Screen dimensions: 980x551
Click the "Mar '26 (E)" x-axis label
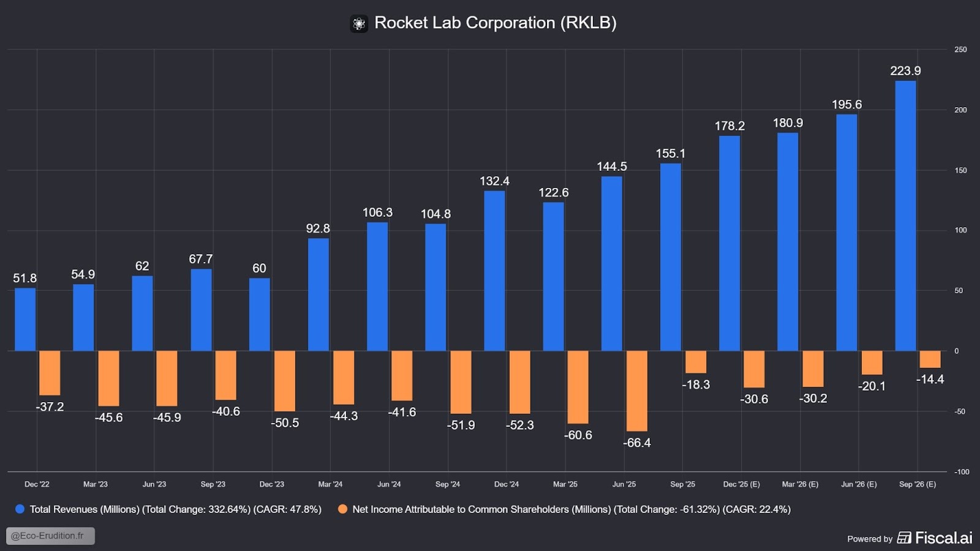[800, 484]
